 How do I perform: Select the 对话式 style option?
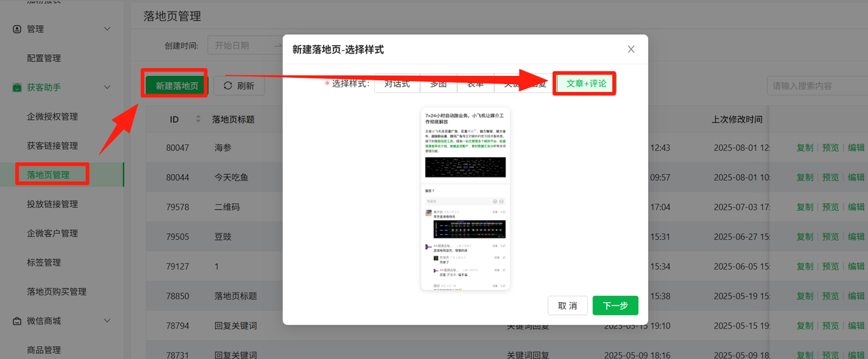click(x=397, y=84)
